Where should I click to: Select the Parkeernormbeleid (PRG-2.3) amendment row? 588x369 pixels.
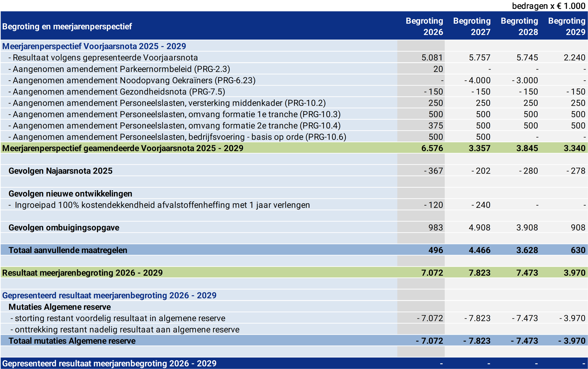pos(119,69)
